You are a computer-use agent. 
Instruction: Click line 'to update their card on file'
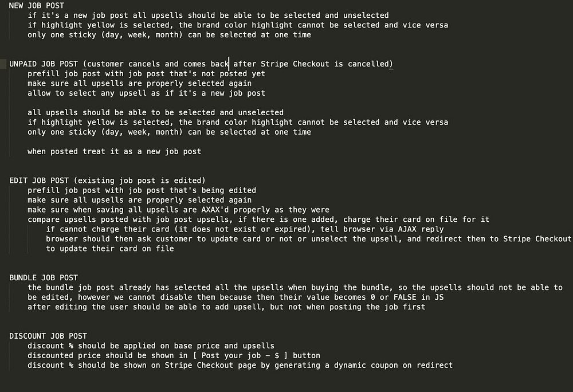tap(110, 248)
